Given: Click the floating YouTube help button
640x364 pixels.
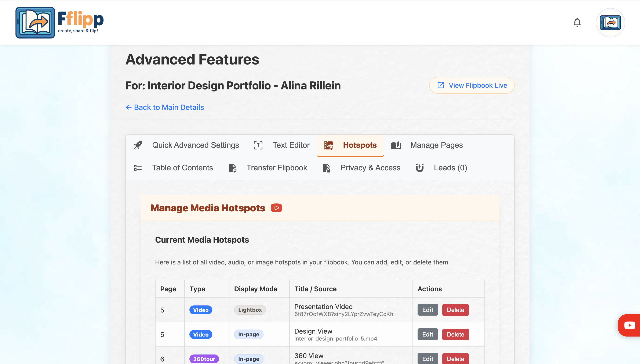Looking at the screenshot, I should [629, 325].
